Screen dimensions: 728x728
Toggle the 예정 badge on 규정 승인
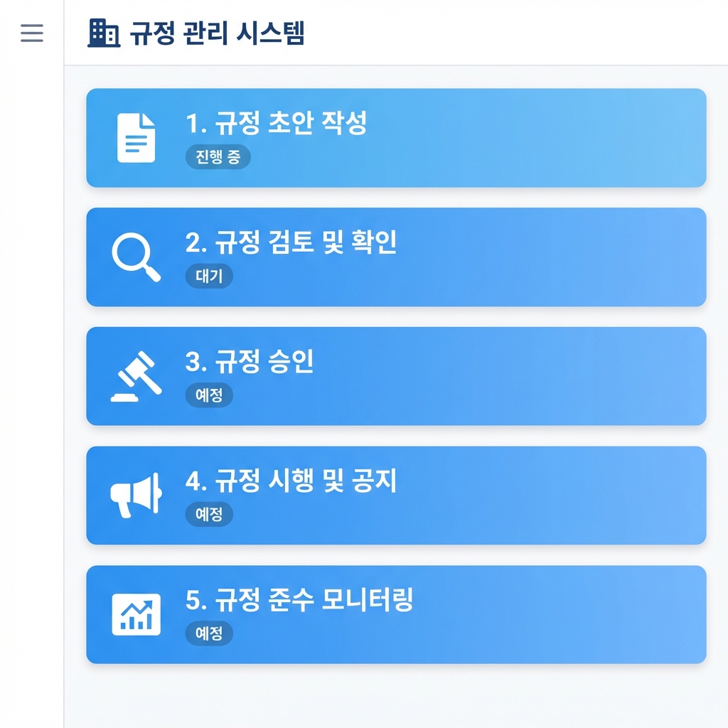point(209,395)
